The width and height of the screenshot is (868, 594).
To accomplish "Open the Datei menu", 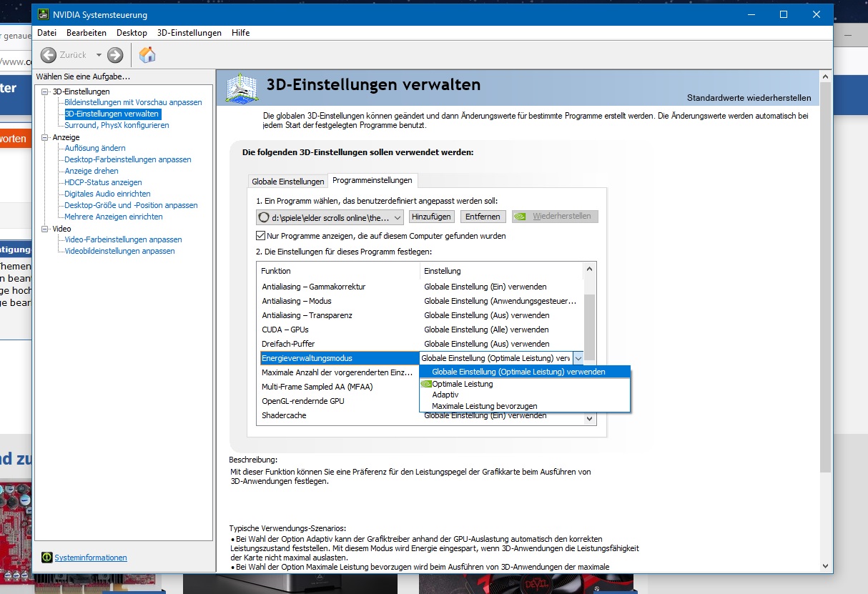I will click(46, 33).
